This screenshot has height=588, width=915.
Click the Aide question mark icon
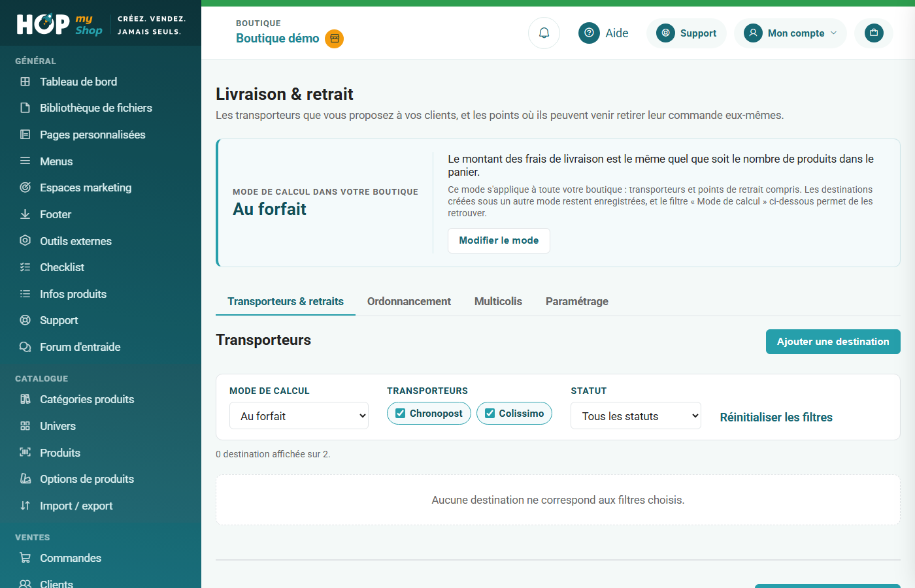pos(589,33)
